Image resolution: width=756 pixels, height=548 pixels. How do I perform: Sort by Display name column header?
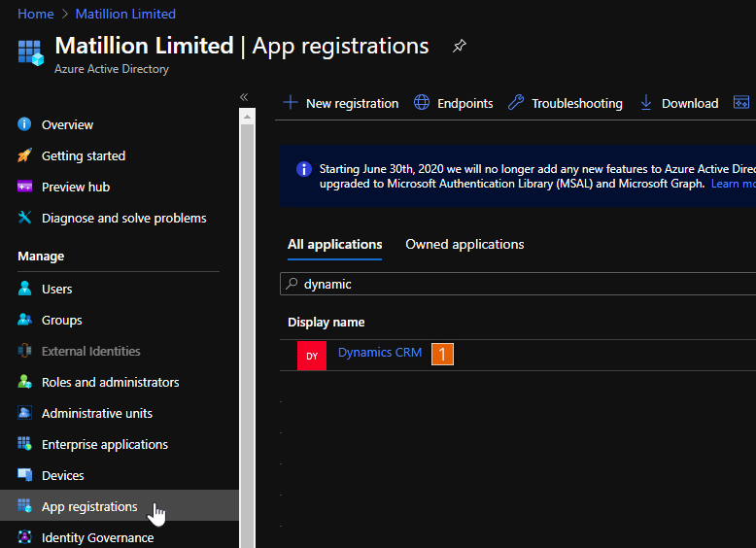(326, 322)
